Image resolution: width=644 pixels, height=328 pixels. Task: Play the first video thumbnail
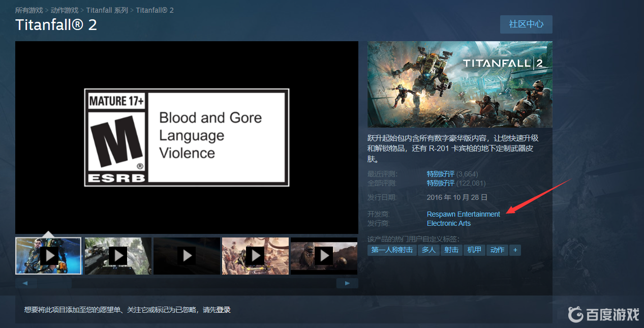49,255
